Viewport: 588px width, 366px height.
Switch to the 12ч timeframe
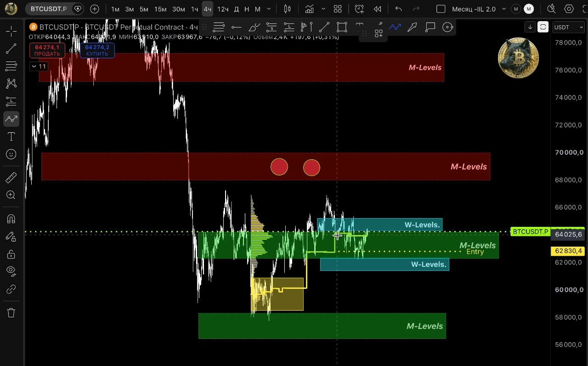click(x=223, y=9)
